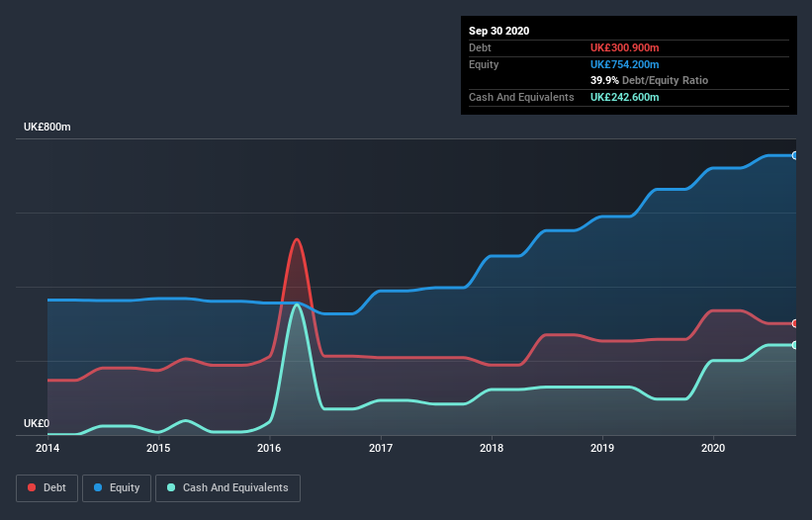The height and width of the screenshot is (520, 812).
Task: Click the UK£754.200m equity value
Action: click(x=624, y=64)
